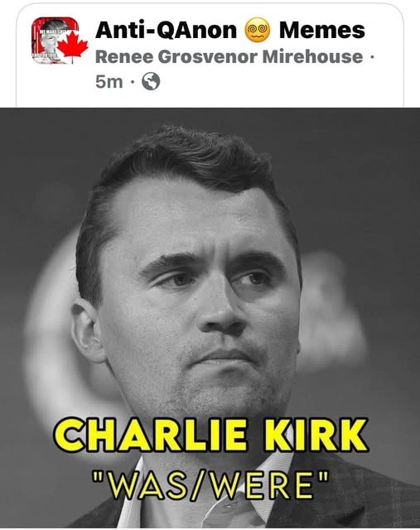Open the Anti-QAnon Memes group avatar
The width and height of the screenshot is (420, 530).
click(x=56, y=41)
